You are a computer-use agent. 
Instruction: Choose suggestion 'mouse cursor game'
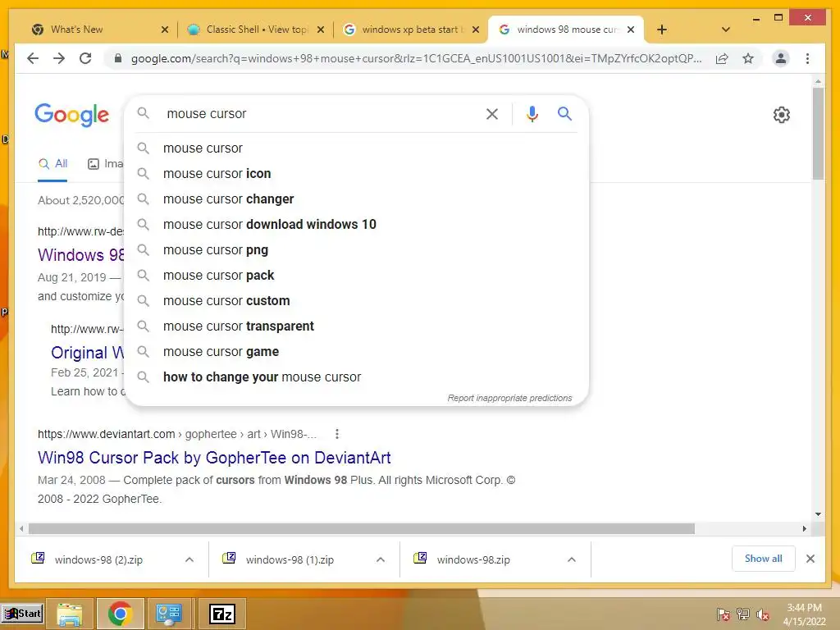357,351
